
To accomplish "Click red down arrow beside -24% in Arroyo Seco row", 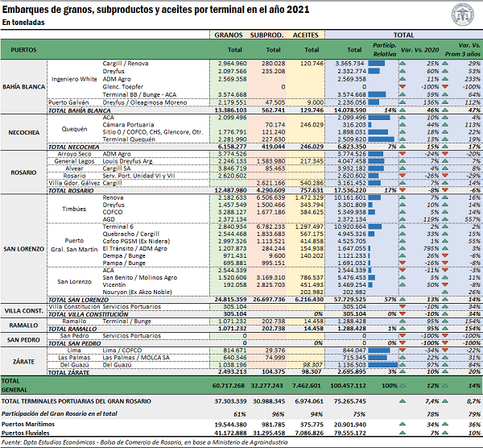I will [x=402, y=154].
